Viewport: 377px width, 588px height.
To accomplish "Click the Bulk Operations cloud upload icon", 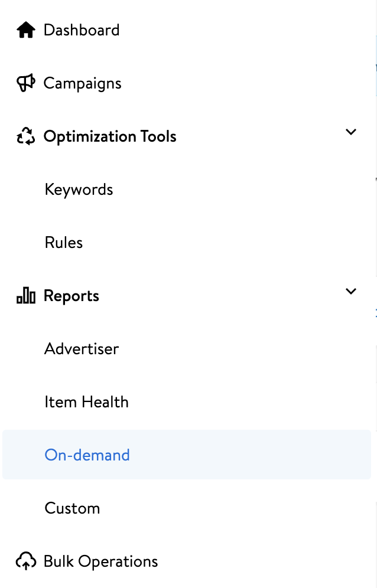I will 26,561.
